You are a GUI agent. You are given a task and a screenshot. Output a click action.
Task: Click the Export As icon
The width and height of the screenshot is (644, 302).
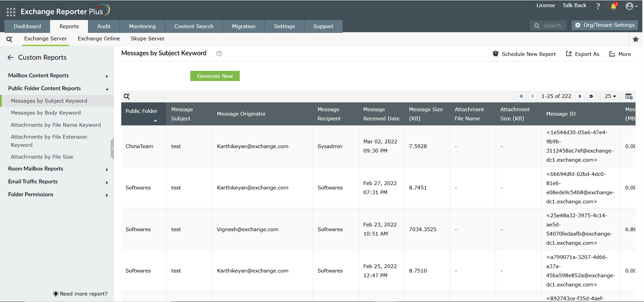pyautogui.click(x=569, y=54)
